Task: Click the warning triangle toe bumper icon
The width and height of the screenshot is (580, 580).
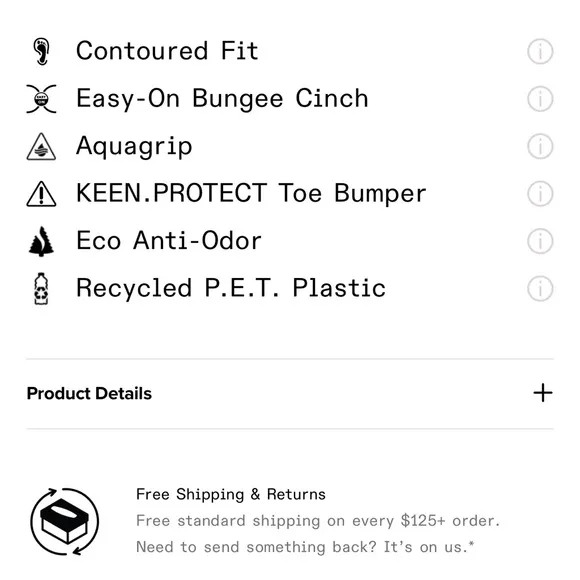Action: tap(41, 193)
